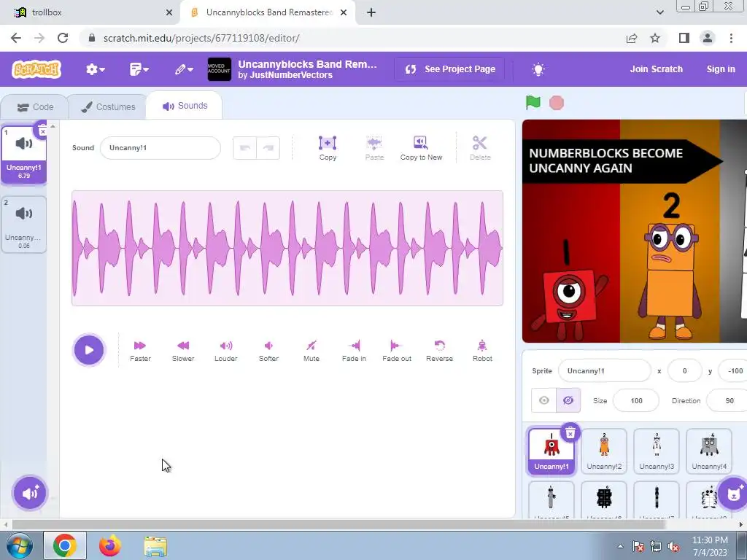The image size is (747, 560).
Task: Click the red stop button
Action: tap(557, 102)
